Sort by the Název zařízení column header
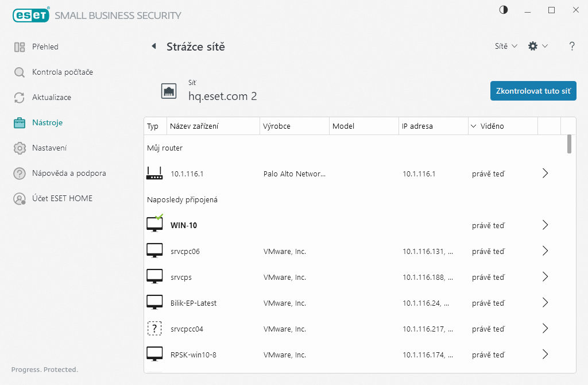 194,126
